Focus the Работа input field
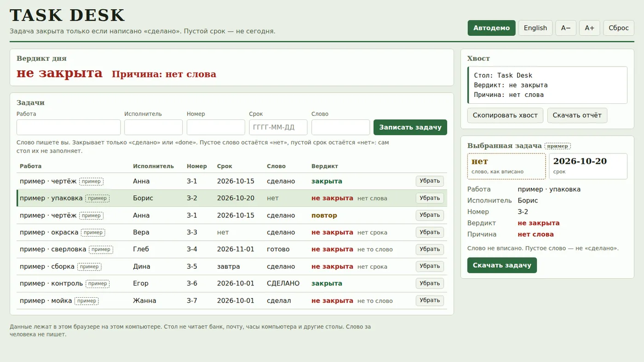This screenshot has width=644, height=362. (69, 127)
